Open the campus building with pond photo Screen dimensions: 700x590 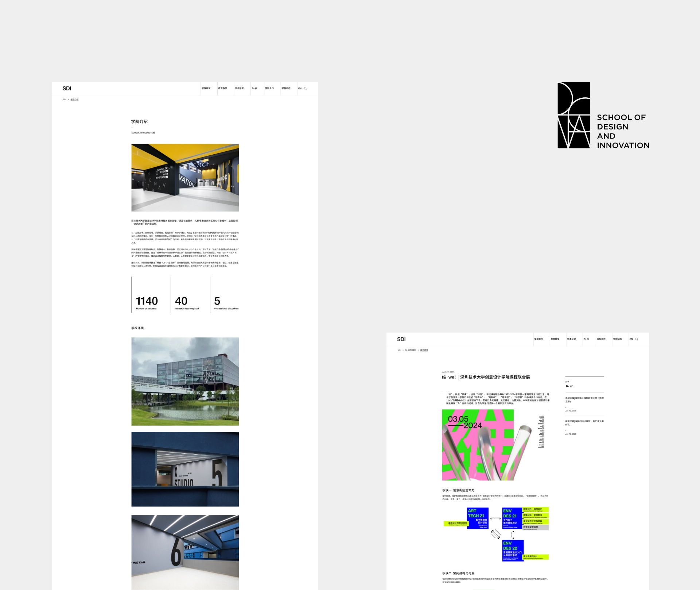click(185, 381)
